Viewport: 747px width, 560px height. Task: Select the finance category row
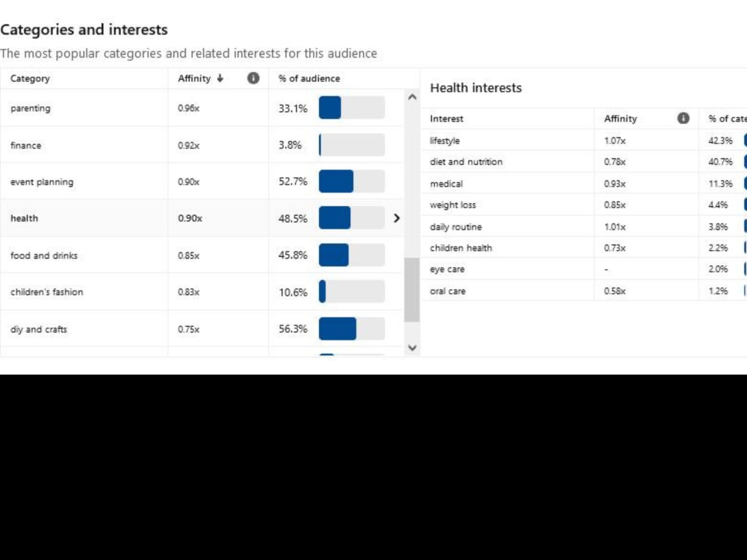coord(202,145)
